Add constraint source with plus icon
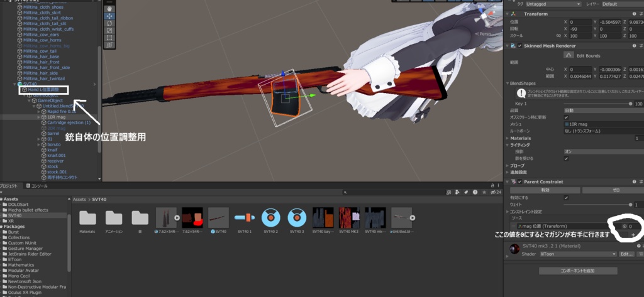This screenshot has width=644, height=297. 633,235
